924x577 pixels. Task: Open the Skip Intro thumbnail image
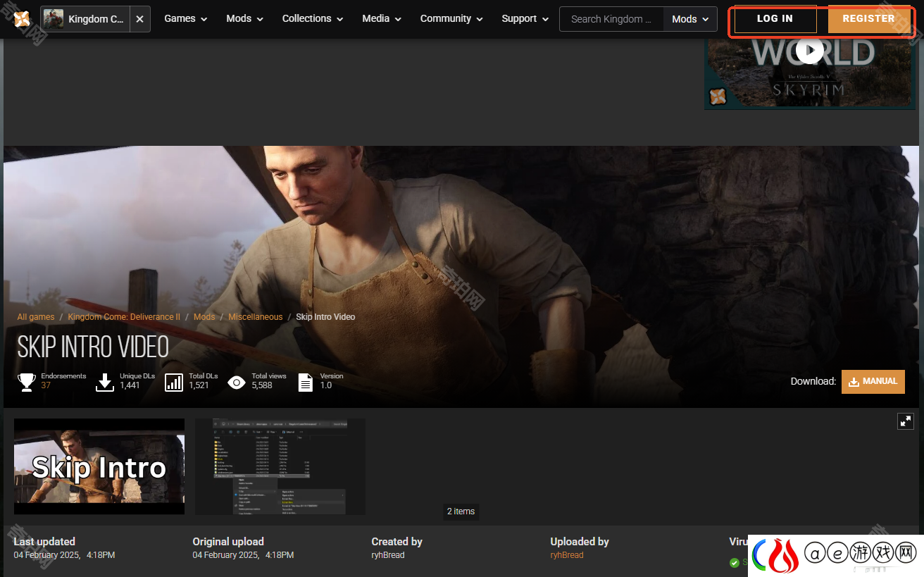99,466
